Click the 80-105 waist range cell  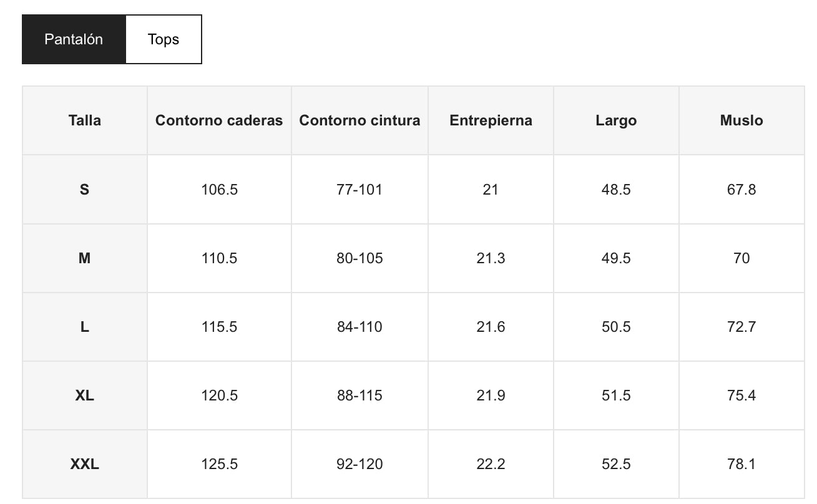[360, 258]
